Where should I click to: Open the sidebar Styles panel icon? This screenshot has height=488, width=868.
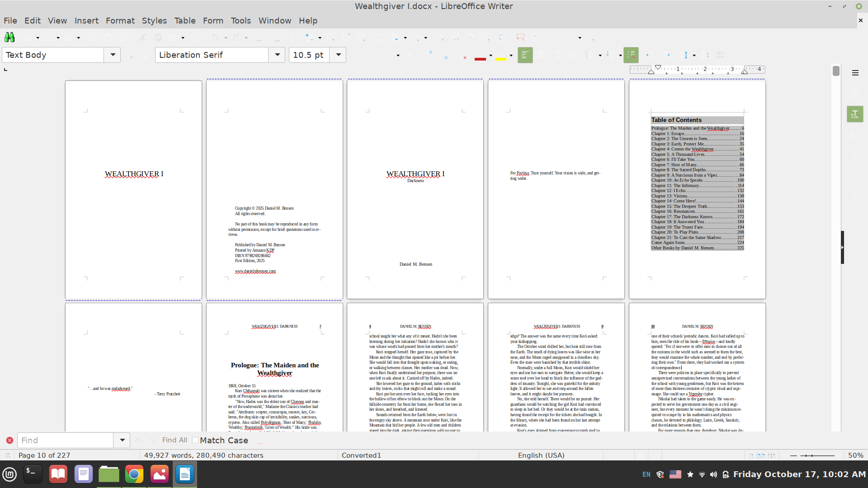[855, 114]
